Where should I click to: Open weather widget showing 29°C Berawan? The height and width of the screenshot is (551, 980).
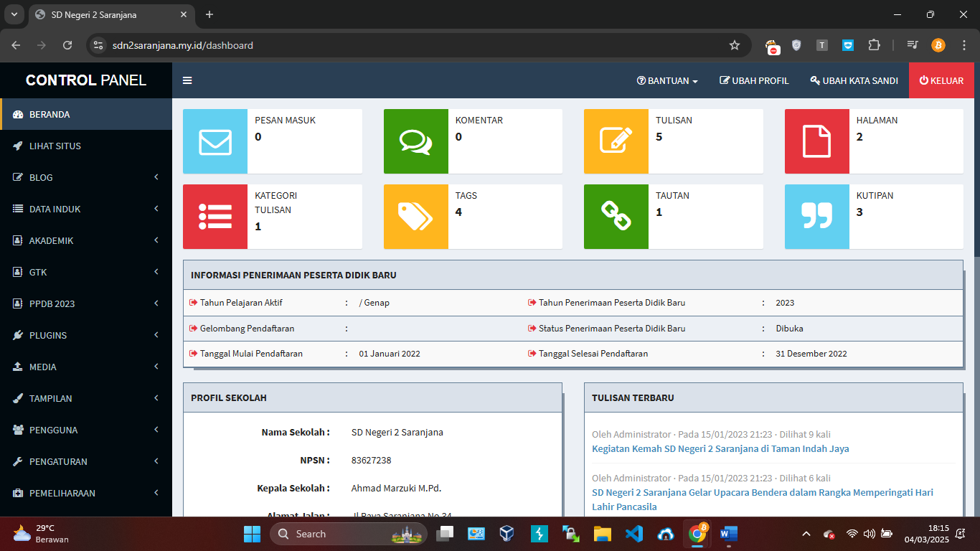pyautogui.click(x=42, y=534)
